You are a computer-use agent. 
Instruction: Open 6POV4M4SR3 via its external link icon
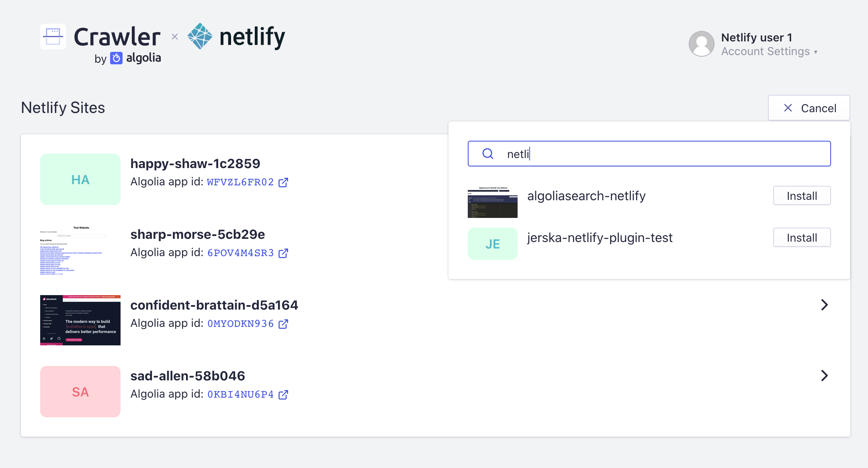(x=284, y=253)
